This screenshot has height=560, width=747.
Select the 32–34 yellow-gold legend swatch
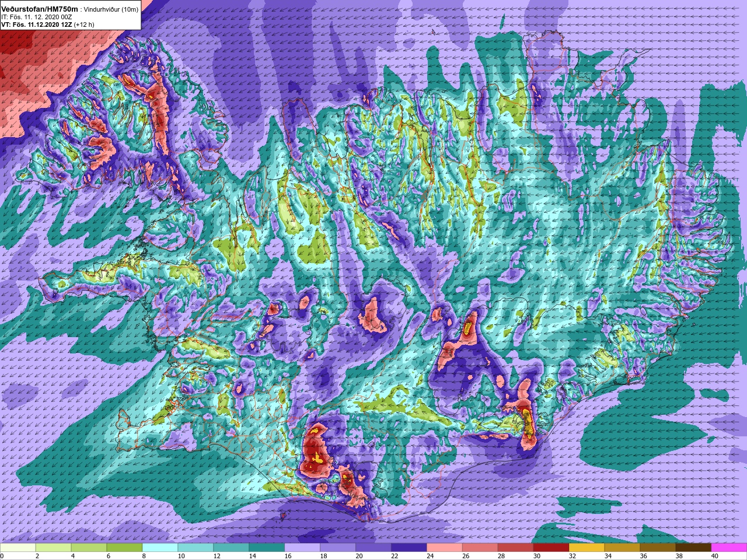point(587,547)
